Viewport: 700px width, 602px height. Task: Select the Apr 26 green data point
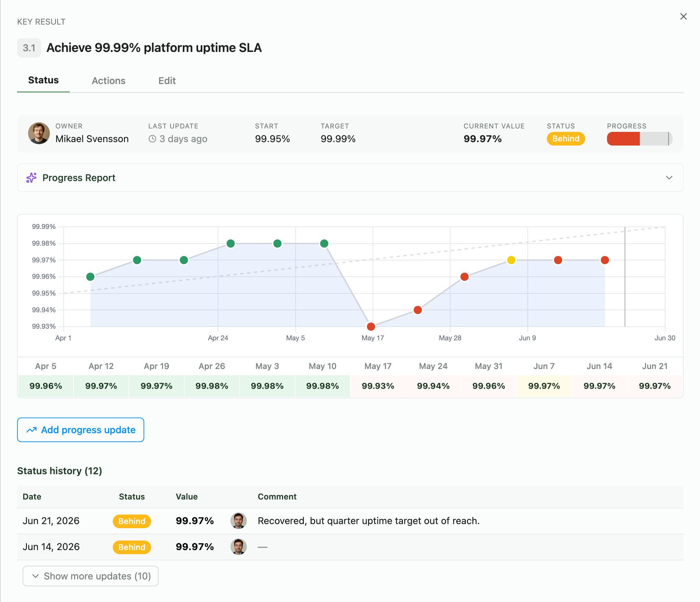231,244
